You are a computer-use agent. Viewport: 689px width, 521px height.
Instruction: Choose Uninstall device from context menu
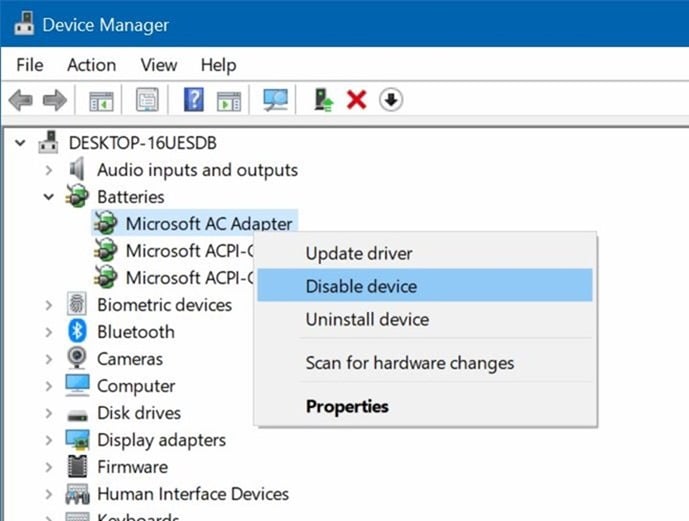pos(425,319)
